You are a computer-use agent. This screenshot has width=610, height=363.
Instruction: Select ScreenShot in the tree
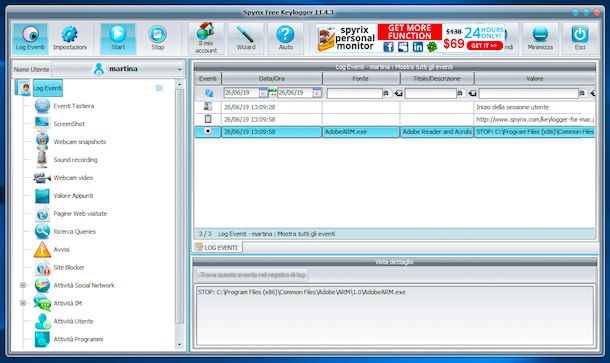[x=69, y=124]
